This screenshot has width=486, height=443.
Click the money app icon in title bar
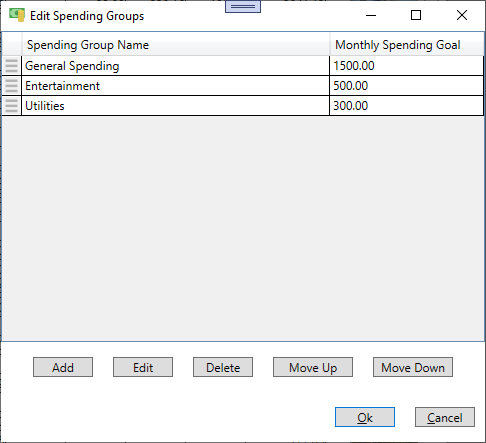pos(17,15)
